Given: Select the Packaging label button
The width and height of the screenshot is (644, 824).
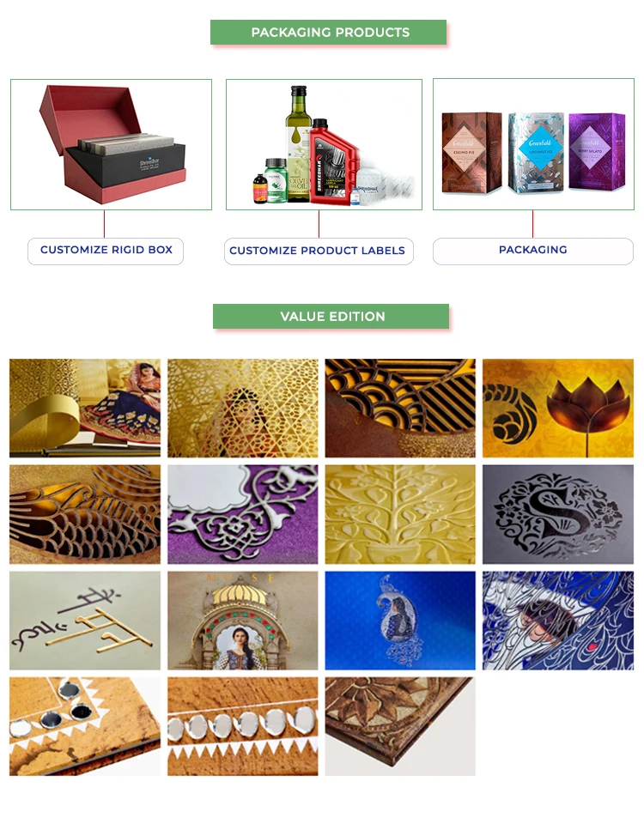Looking at the screenshot, I should [533, 251].
